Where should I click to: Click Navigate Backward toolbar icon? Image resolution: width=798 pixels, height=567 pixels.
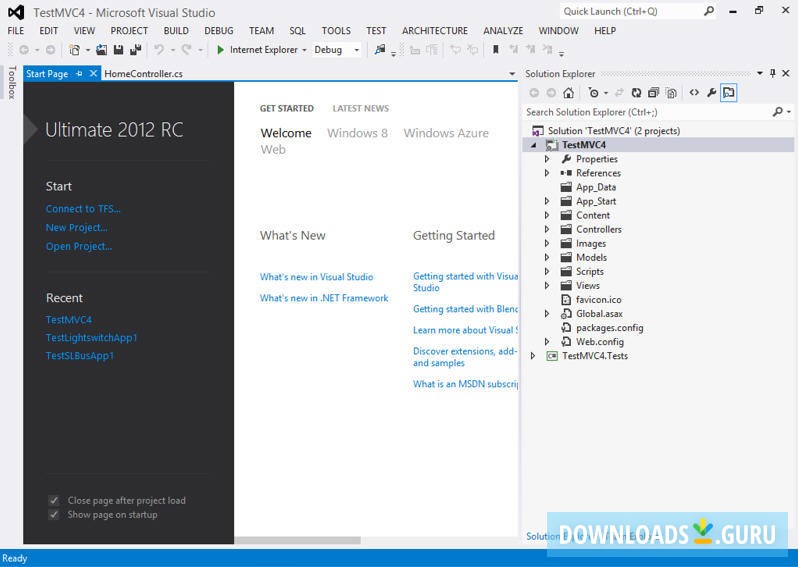coord(24,50)
